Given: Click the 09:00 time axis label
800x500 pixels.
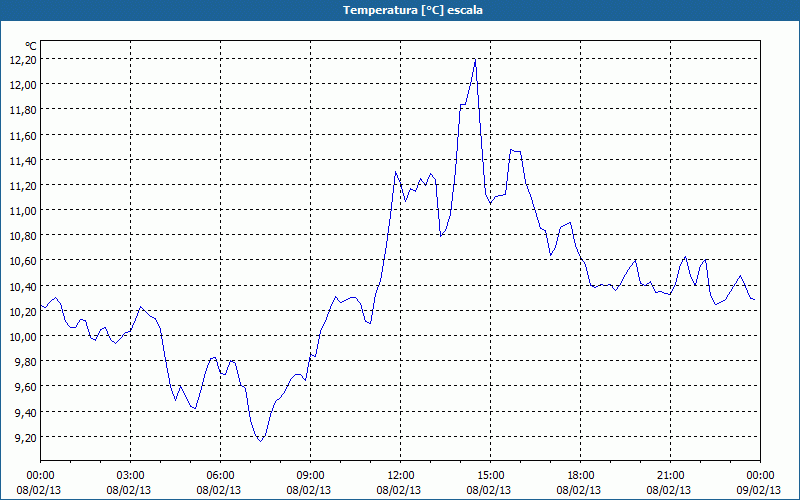Looking at the screenshot, I should point(310,476).
